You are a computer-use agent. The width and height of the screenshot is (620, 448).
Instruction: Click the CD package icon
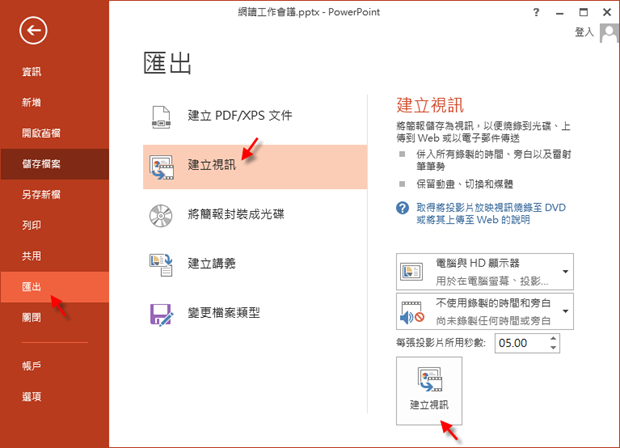pos(161,215)
